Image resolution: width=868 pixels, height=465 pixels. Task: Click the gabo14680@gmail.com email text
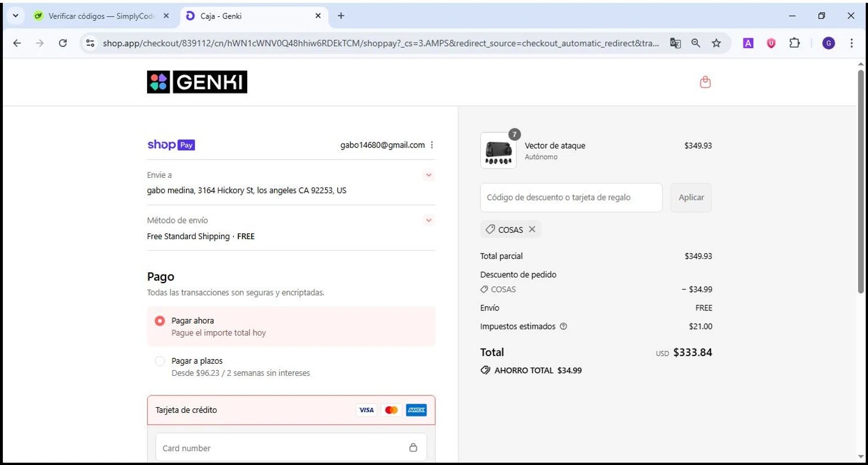382,145
